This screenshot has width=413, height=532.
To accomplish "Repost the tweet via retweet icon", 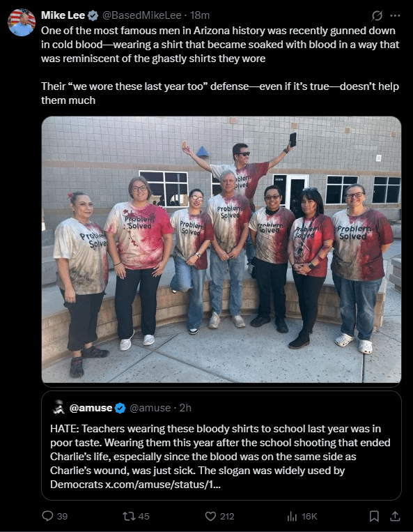I will tap(128, 516).
